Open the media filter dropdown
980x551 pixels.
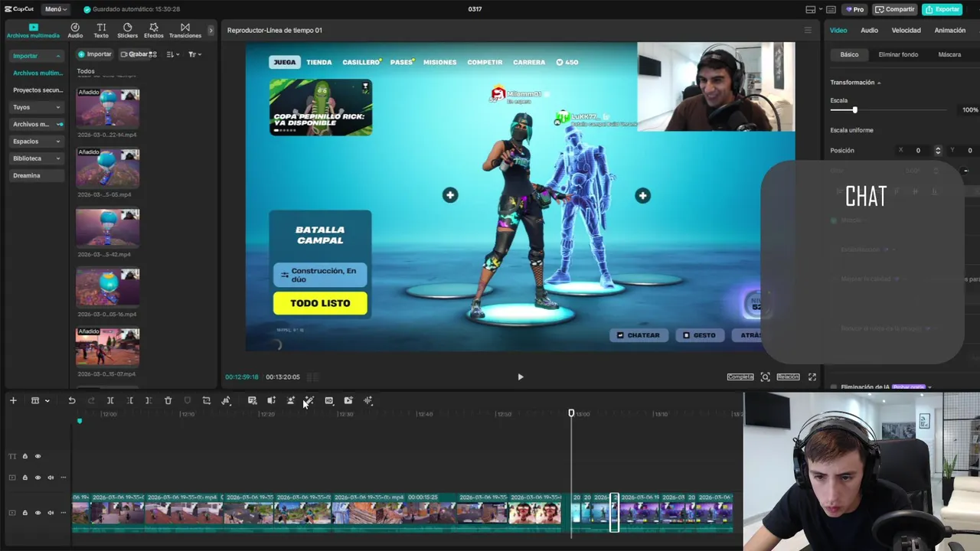coord(194,54)
